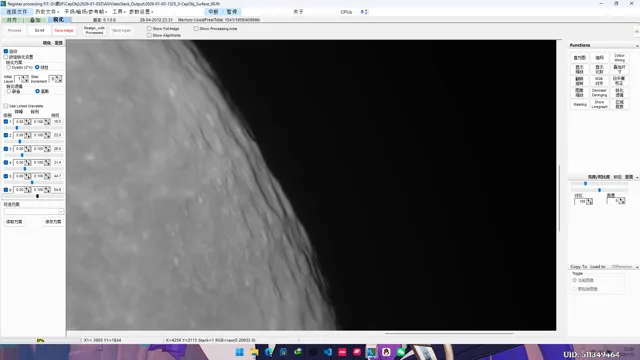Image resolution: width=640 pixels, height=360 pixels.
Task: Toggle wavelet layer 2 checkbox
Action: pyautogui.click(x=6, y=135)
